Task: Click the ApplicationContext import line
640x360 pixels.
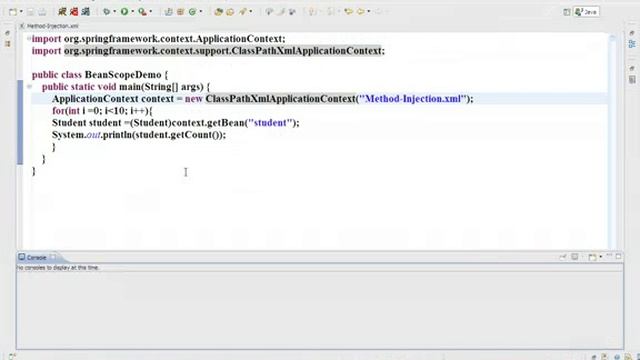Action: point(159,39)
